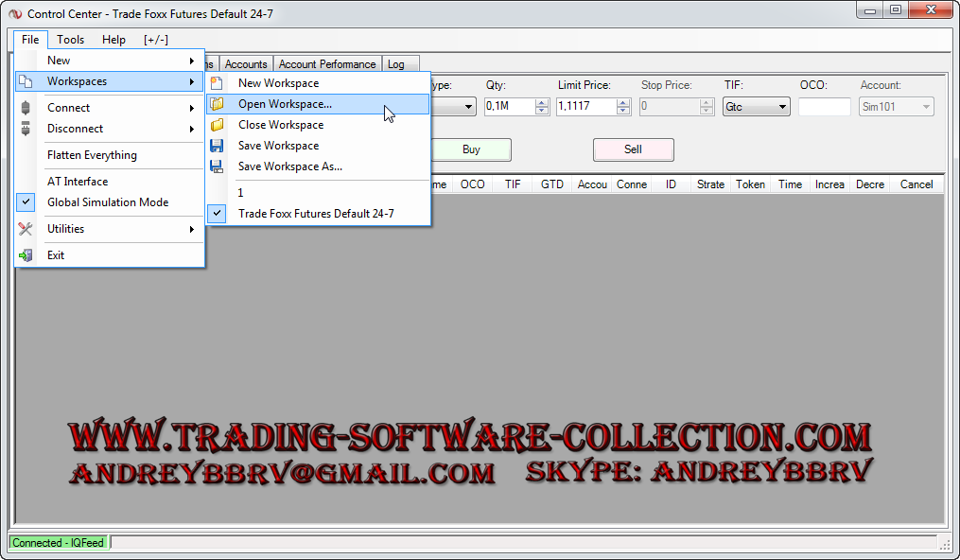Screen dimensions: 960x560
Task: Click the OCO input field
Action: [x=824, y=107]
